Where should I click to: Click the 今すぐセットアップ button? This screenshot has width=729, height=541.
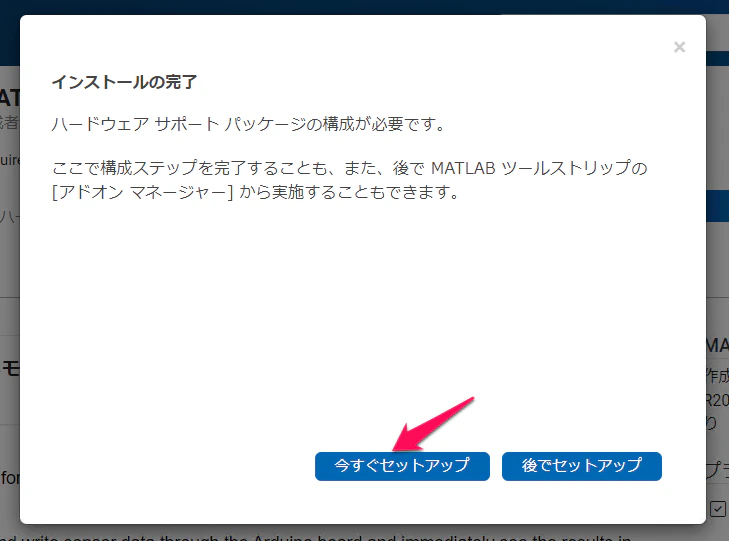(402, 466)
